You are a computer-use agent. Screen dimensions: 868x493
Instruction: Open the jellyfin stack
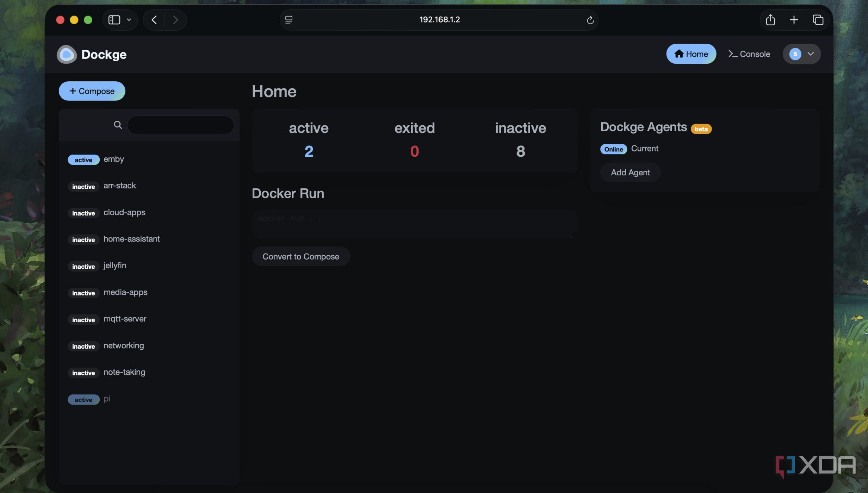coord(149,266)
